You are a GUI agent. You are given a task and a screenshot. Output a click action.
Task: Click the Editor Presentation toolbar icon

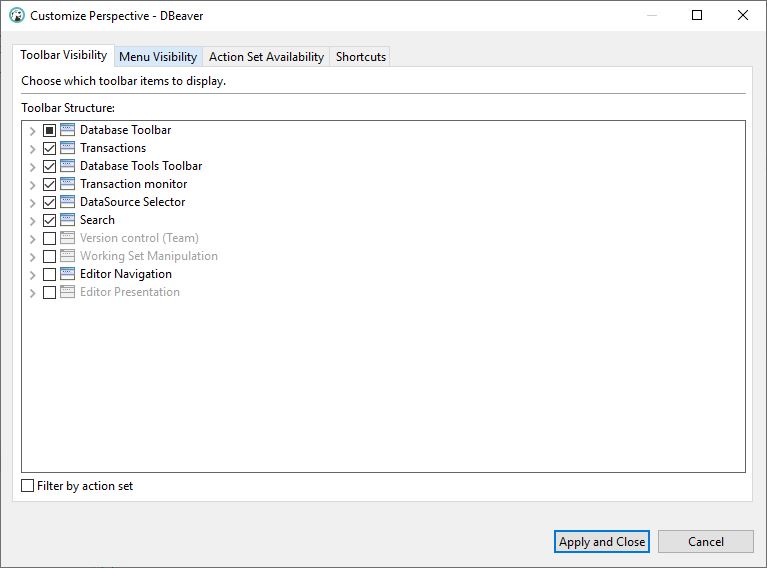(x=68, y=292)
